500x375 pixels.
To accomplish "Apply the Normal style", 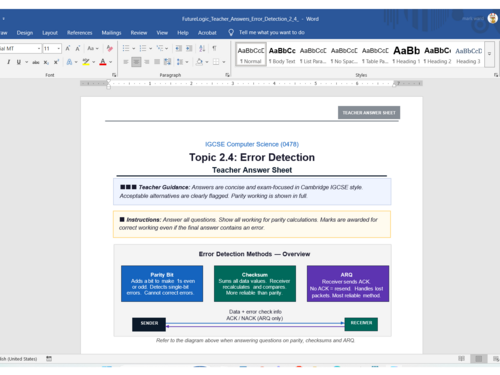I will click(x=251, y=54).
